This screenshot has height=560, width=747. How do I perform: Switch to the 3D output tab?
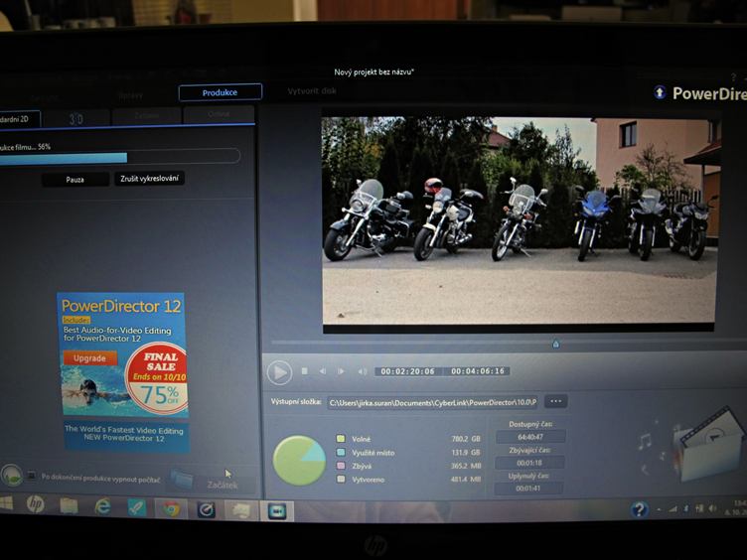(76, 118)
